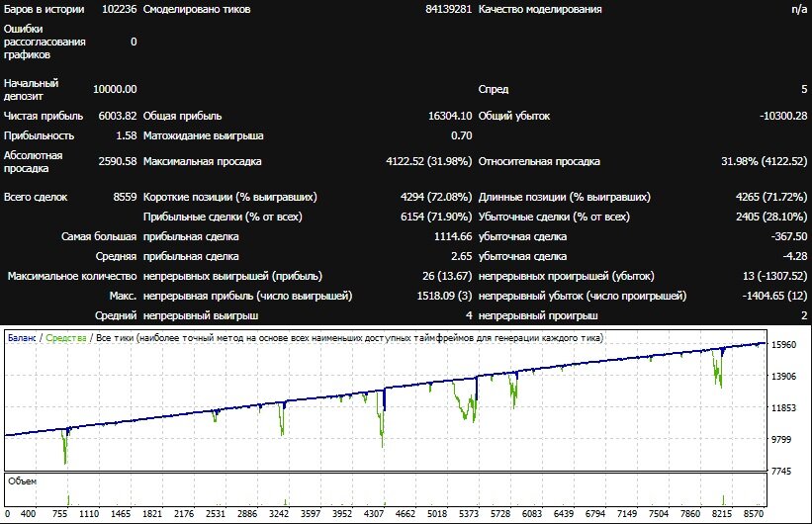Select maximal consecutive profit 1518.09 (3)
Screen dimensions: 812x524
[444, 297]
